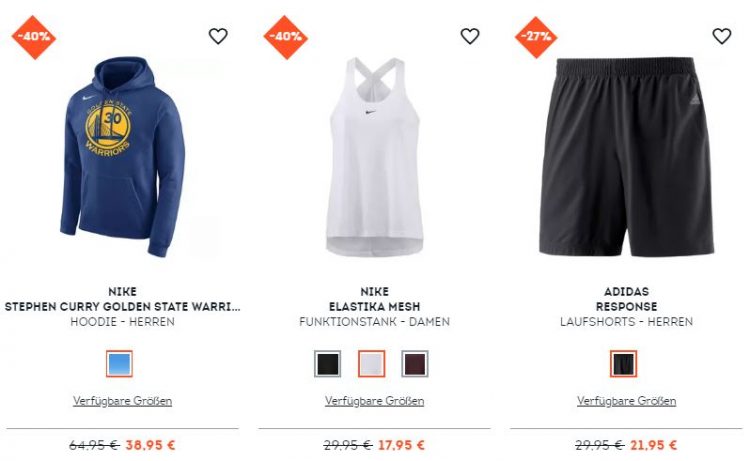Pick the dark burgundy tank color

click(415, 364)
